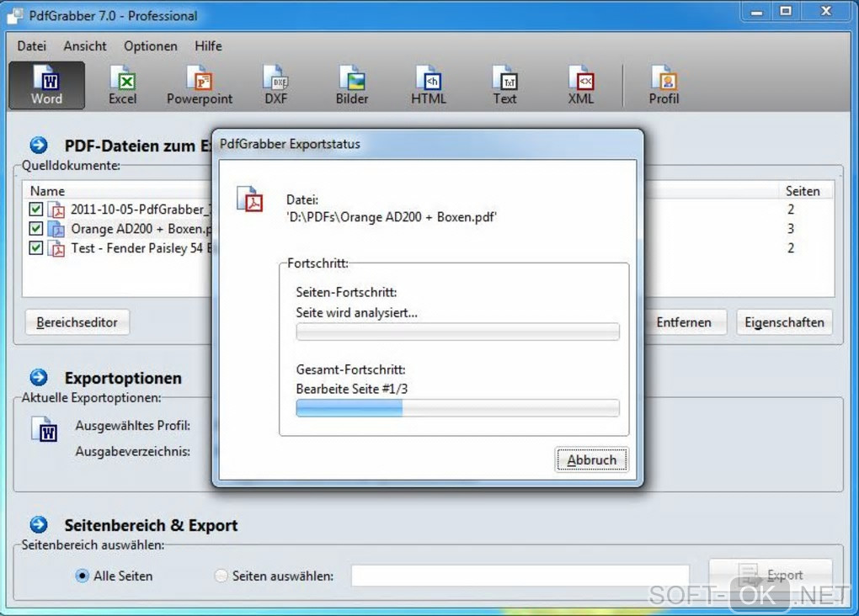This screenshot has width=859, height=616.
Task: Maximize the PdfGrabber window
Action: click(786, 12)
